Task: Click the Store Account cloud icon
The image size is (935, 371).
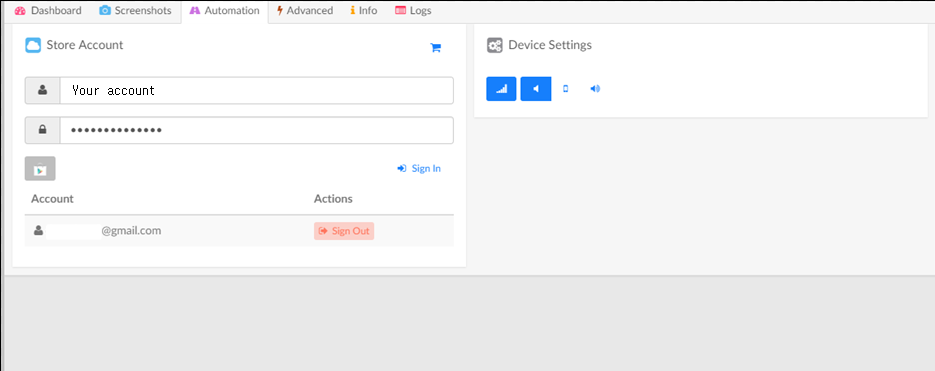Action: click(33, 45)
